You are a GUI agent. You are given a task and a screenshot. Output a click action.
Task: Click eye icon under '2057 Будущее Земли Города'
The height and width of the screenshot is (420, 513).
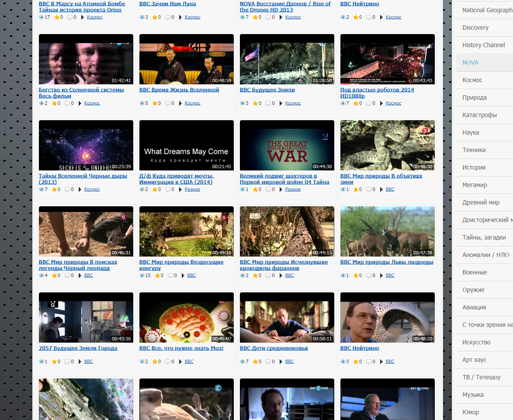coord(41,361)
